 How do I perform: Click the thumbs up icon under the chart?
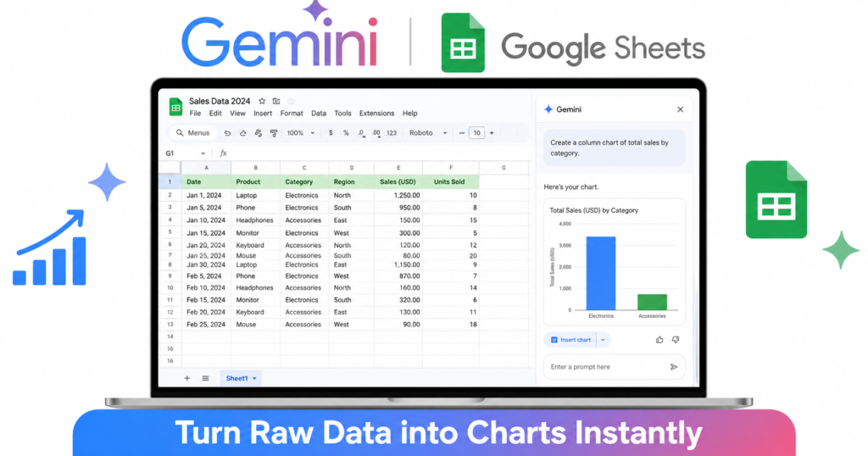[659, 340]
